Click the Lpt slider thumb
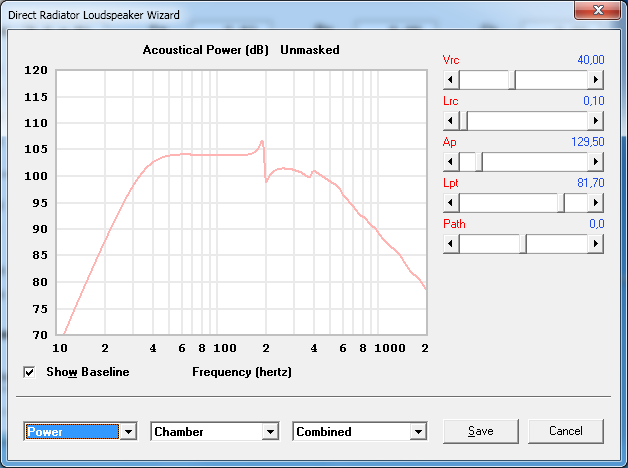The height and width of the screenshot is (468, 628). click(x=561, y=203)
